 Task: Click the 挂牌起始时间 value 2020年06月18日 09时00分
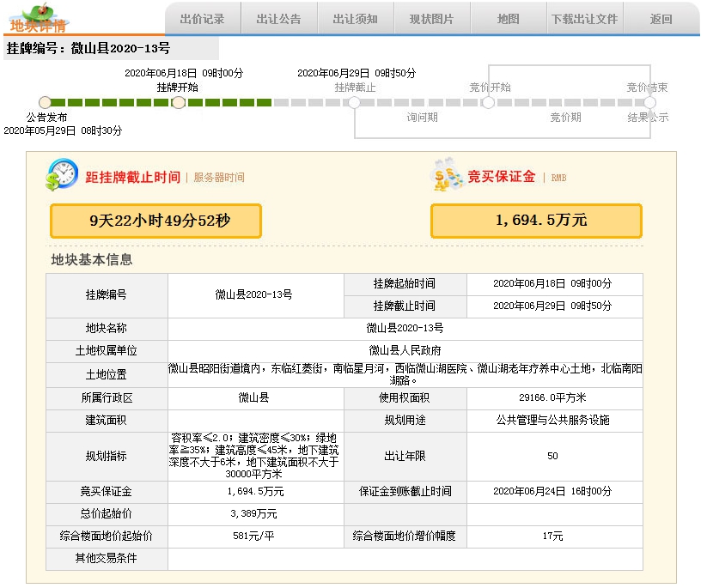click(552, 283)
